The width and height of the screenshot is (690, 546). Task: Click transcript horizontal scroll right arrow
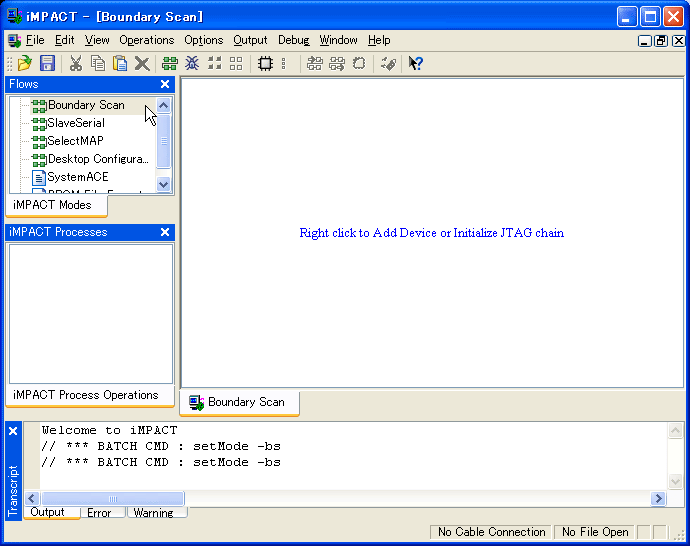[x=658, y=499]
